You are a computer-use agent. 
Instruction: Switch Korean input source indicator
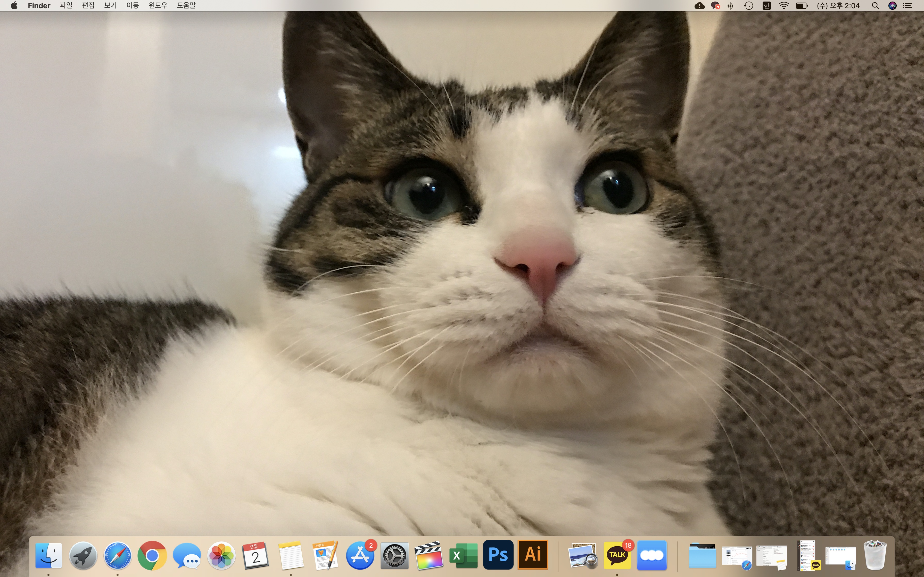[766, 6]
